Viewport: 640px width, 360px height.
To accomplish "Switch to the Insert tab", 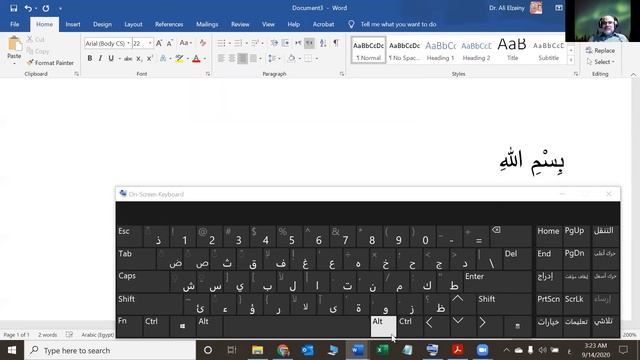I will [73, 24].
